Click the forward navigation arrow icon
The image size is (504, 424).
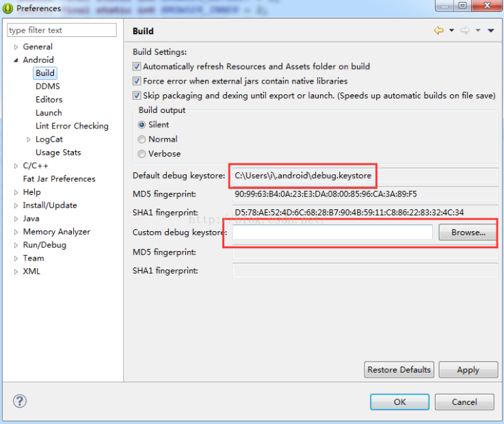(x=465, y=31)
